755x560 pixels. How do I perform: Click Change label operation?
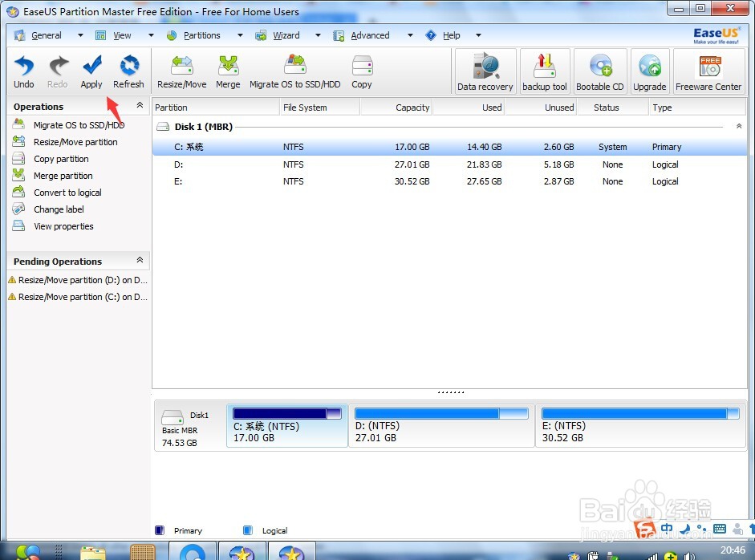pyautogui.click(x=59, y=209)
